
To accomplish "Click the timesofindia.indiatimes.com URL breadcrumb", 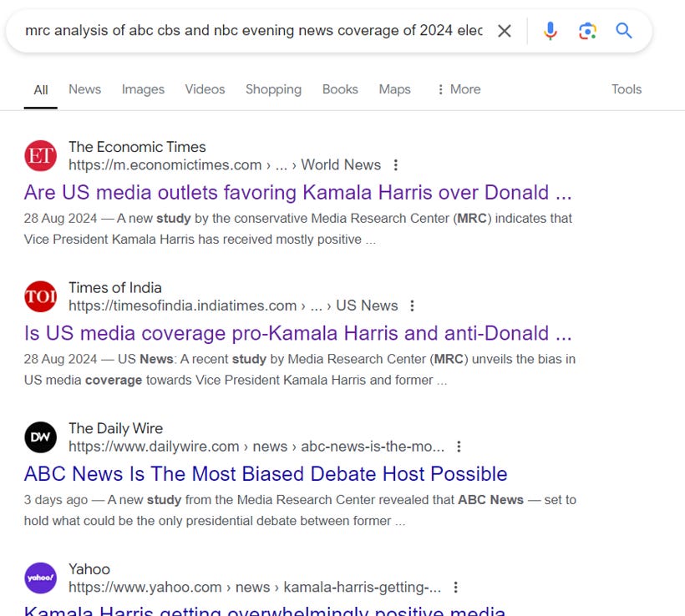I will [x=233, y=305].
